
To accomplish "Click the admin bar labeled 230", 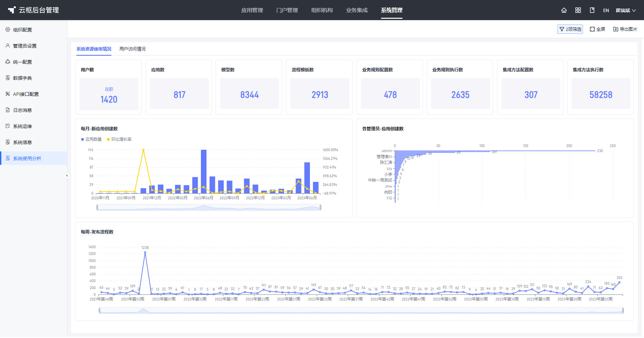I will pyautogui.click(x=495, y=151).
